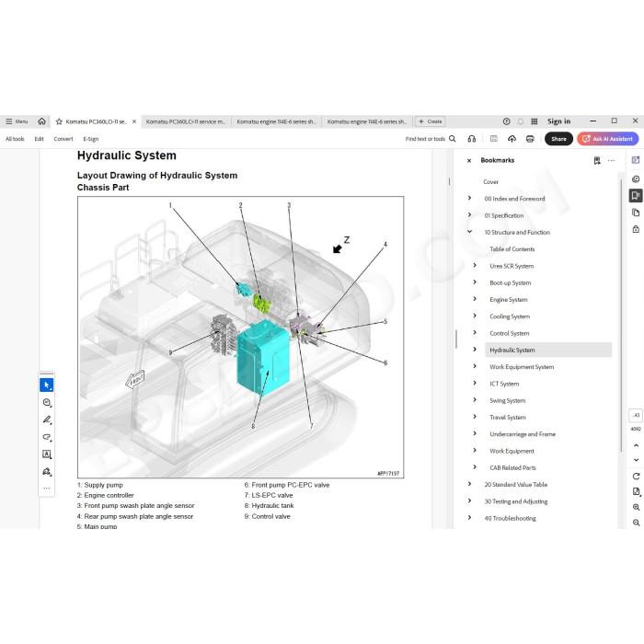The image size is (644, 644).
Task: Open the Convert tool
Action: click(63, 139)
